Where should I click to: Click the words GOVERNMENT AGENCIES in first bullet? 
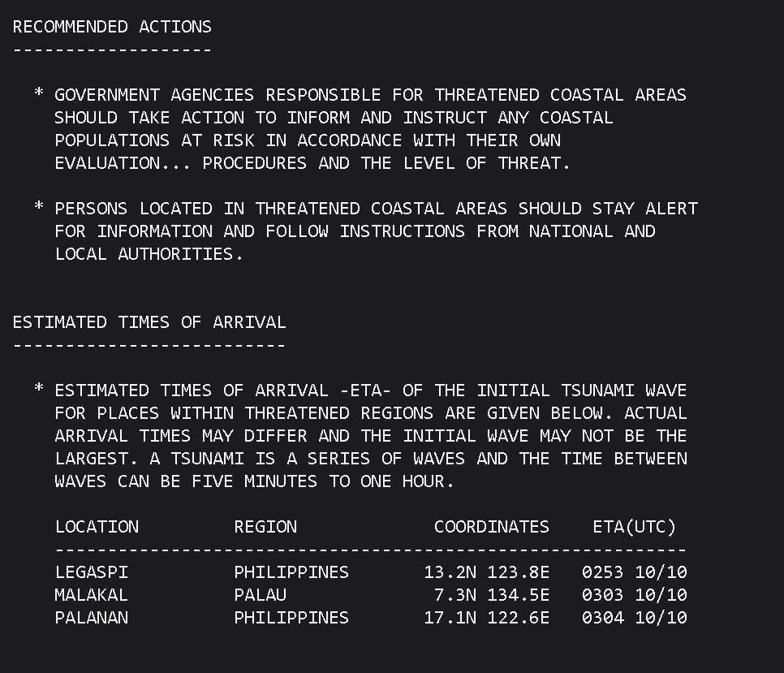154,95
